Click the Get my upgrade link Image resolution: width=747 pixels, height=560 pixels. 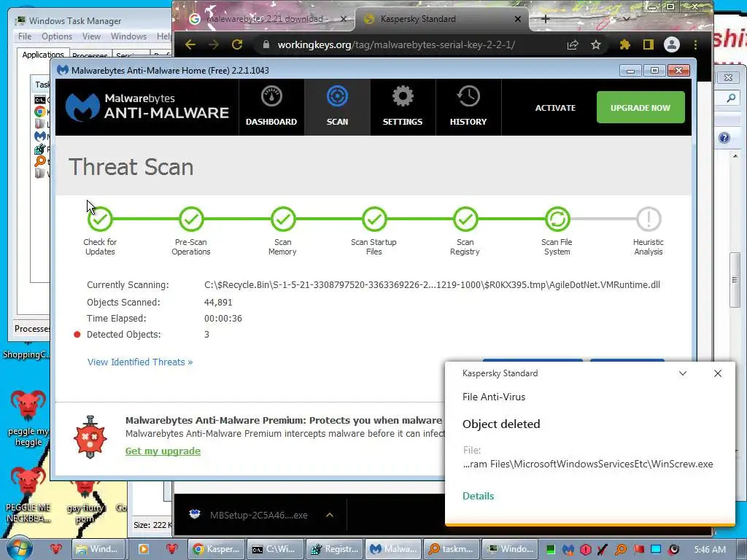pos(163,451)
